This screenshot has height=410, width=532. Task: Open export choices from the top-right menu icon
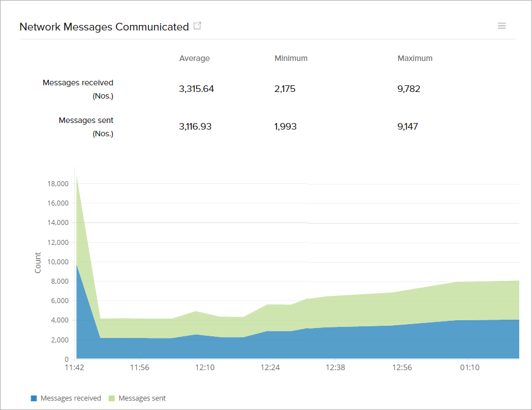click(502, 25)
